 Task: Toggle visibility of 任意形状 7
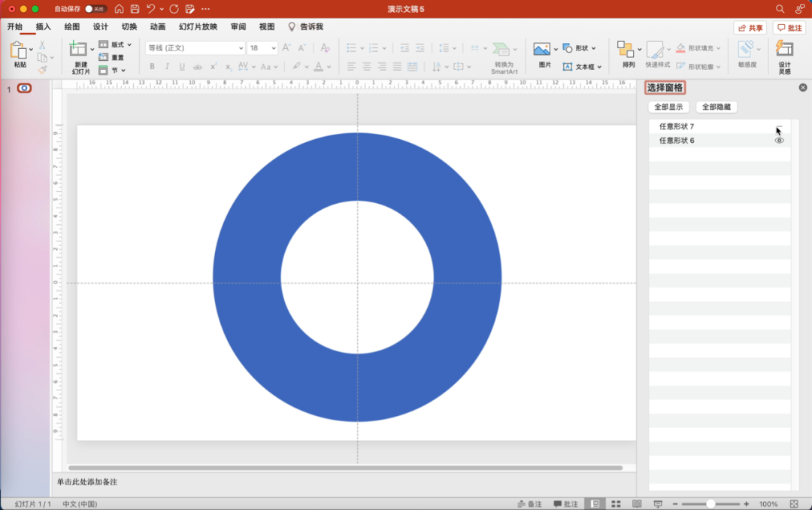tap(780, 126)
